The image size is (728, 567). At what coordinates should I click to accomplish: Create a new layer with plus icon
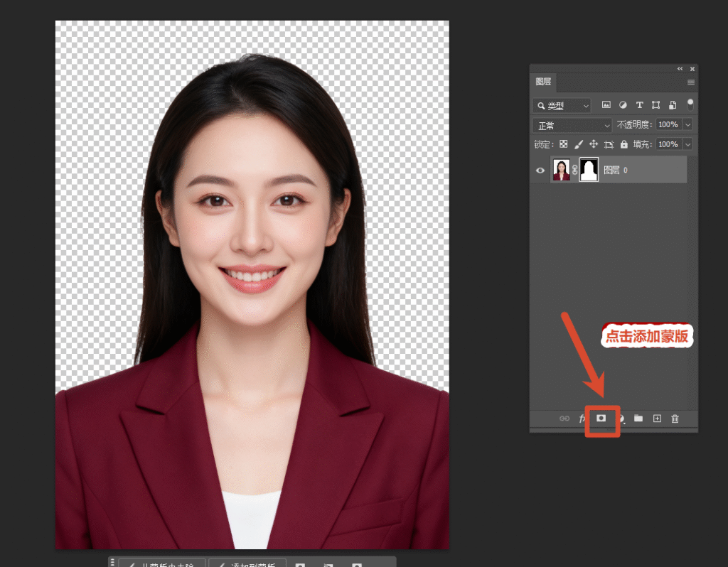coord(658,418)
